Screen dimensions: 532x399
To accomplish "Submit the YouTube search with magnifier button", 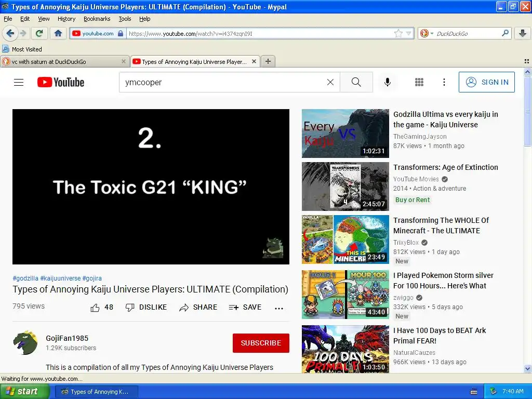I will click(x=356, y=82).
